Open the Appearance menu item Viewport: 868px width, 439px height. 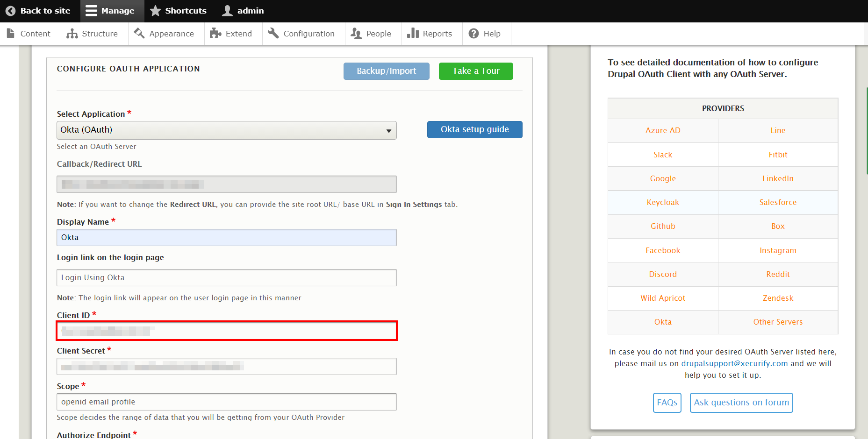171,34
